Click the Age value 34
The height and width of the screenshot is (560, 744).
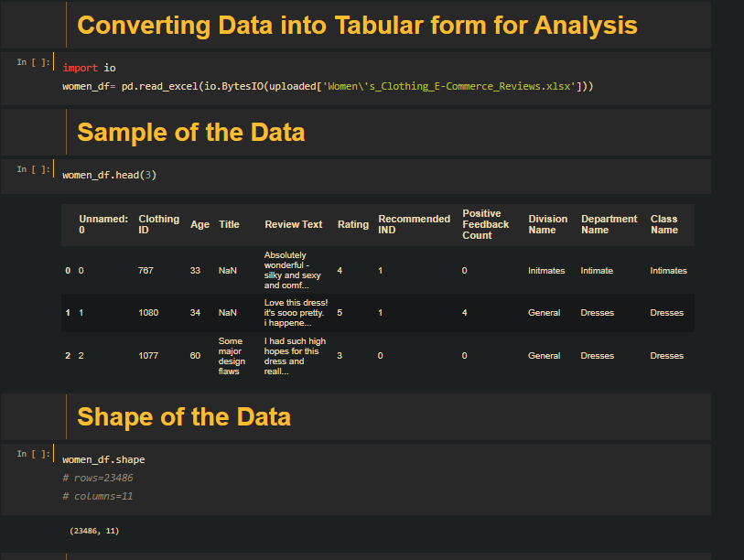tap(195, 313)
